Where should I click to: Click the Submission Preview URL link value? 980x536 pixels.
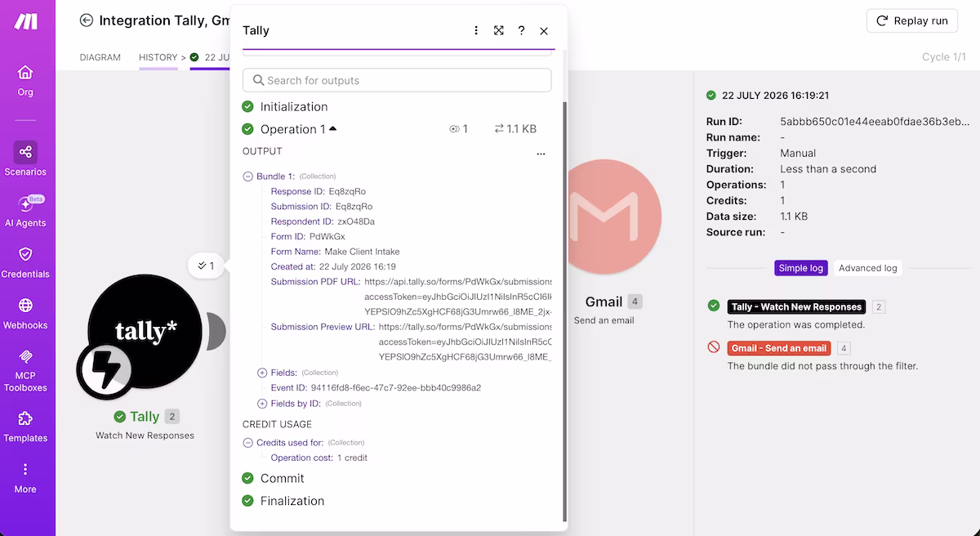click(465, 342)
